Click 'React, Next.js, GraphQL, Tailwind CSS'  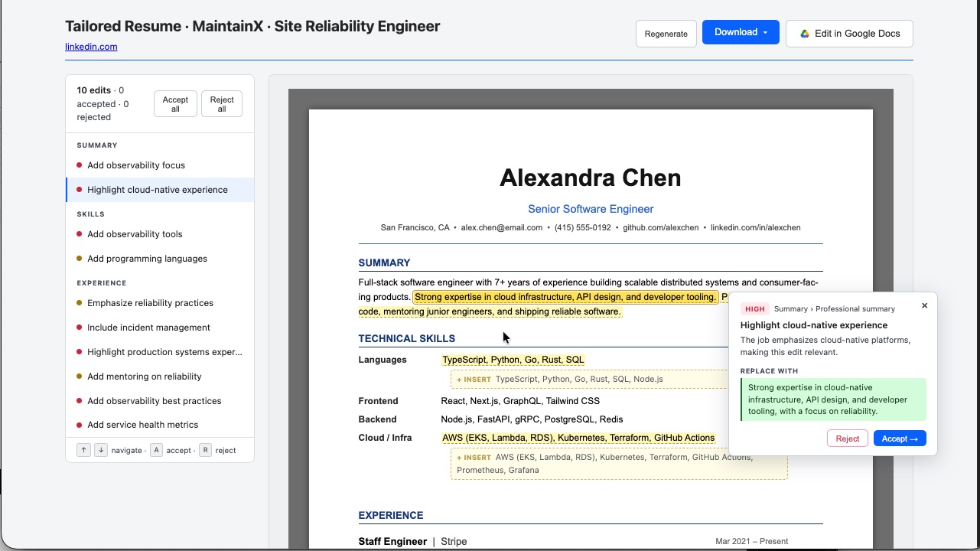pos(520,401)
